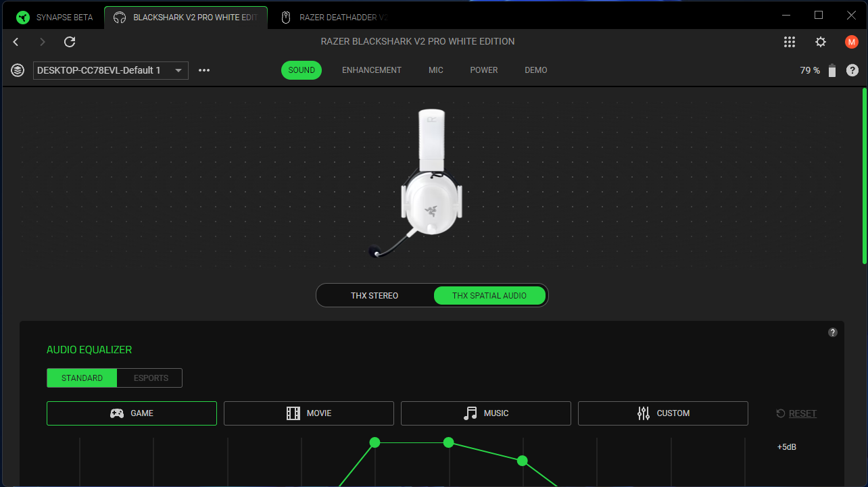Open the Synapse Beta home tab
This screenshot has width=868, height=487.
click(54, 18)
